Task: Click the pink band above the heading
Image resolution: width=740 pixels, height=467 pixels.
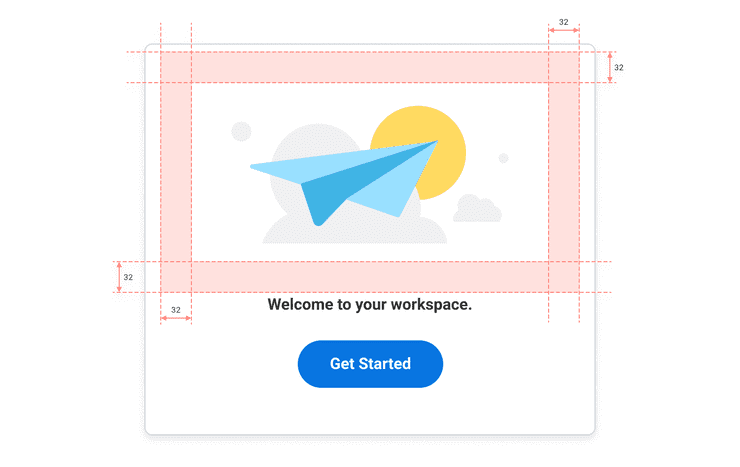Action: coord(370,277)
